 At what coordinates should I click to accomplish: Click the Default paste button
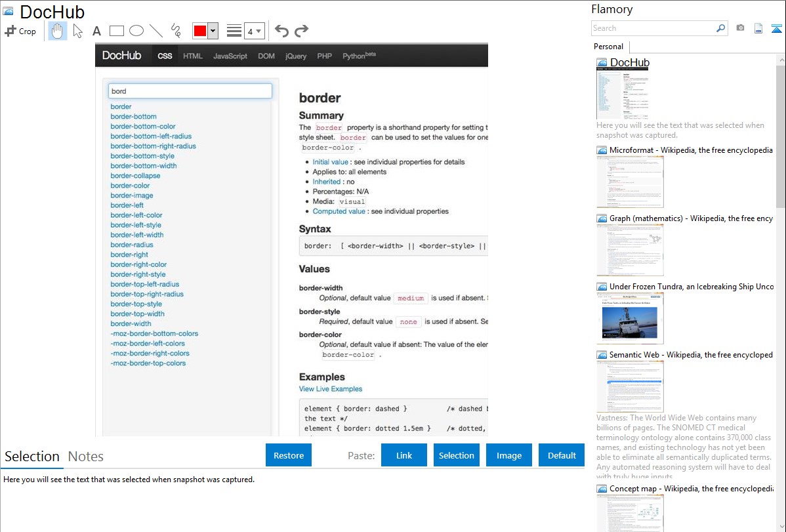[x=562, y=455]
